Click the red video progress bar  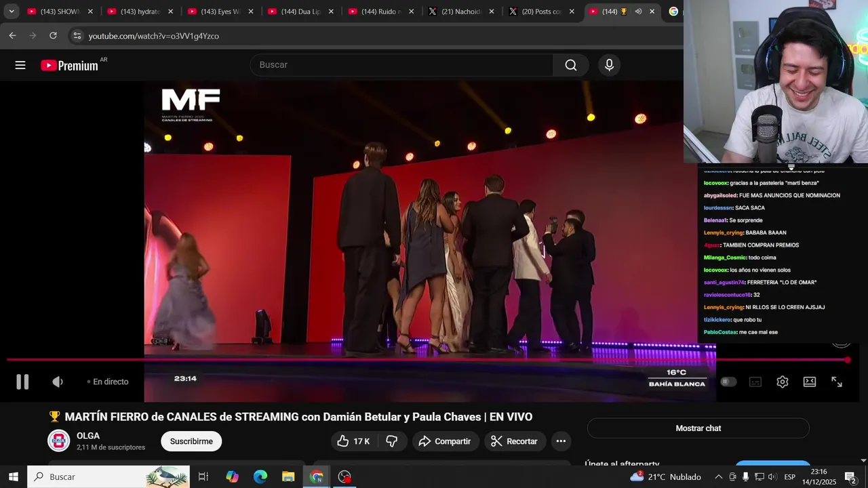click(x=427, y=360)
